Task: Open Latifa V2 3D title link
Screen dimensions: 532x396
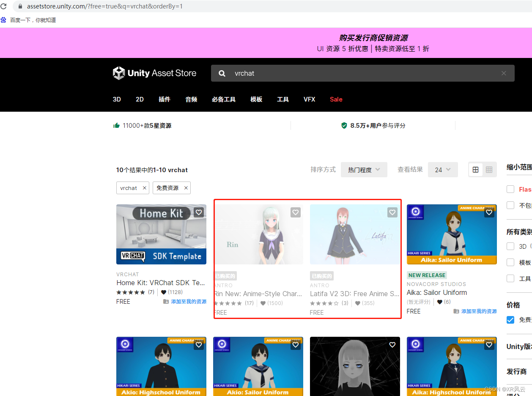Action: (x=355, y=294)
